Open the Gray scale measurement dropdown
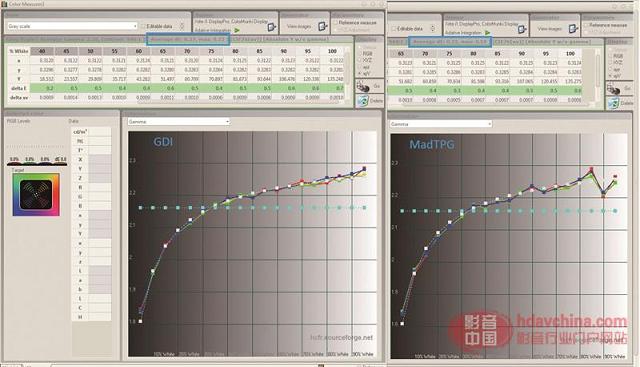Screen dimensions: 640x367 pyautogui.click(x=72, y=26)
